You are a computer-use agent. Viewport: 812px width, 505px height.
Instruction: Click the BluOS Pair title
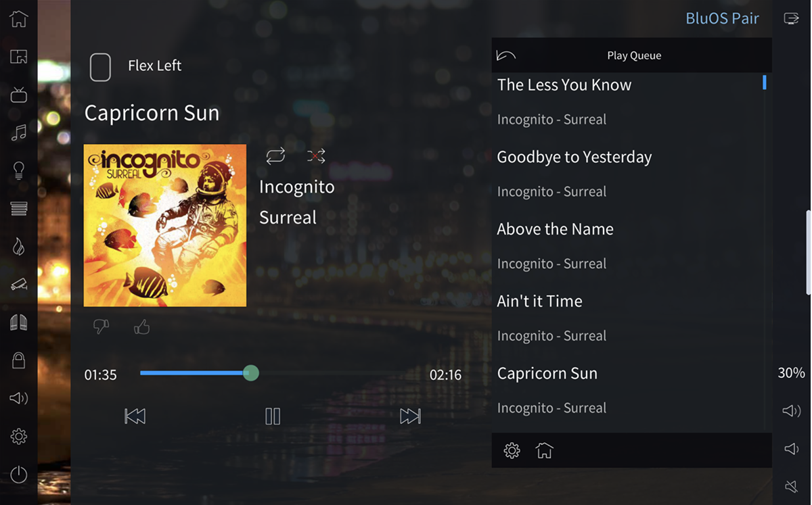(722, 18)
